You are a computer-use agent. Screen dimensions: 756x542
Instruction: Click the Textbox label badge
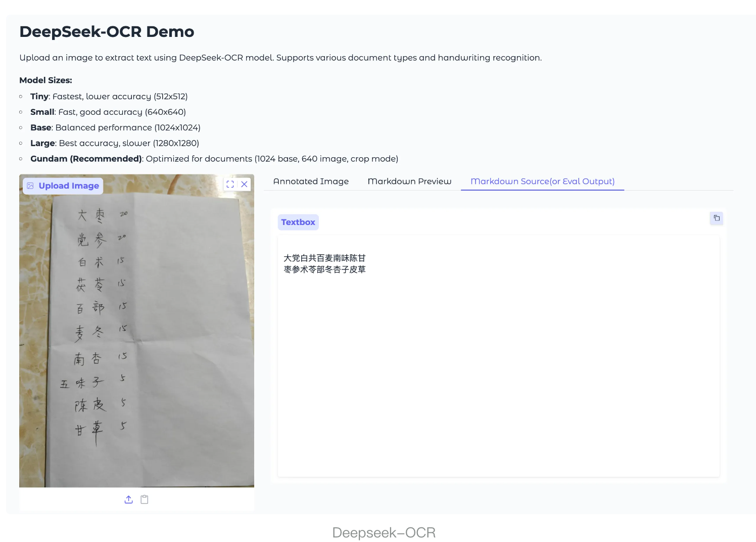298,222
